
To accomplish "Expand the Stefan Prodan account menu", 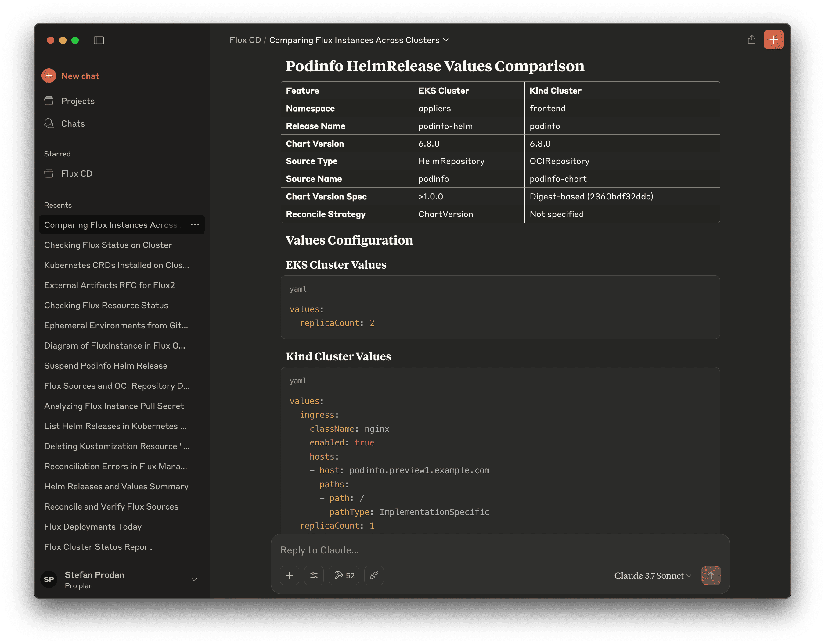I will pos(194,580).
